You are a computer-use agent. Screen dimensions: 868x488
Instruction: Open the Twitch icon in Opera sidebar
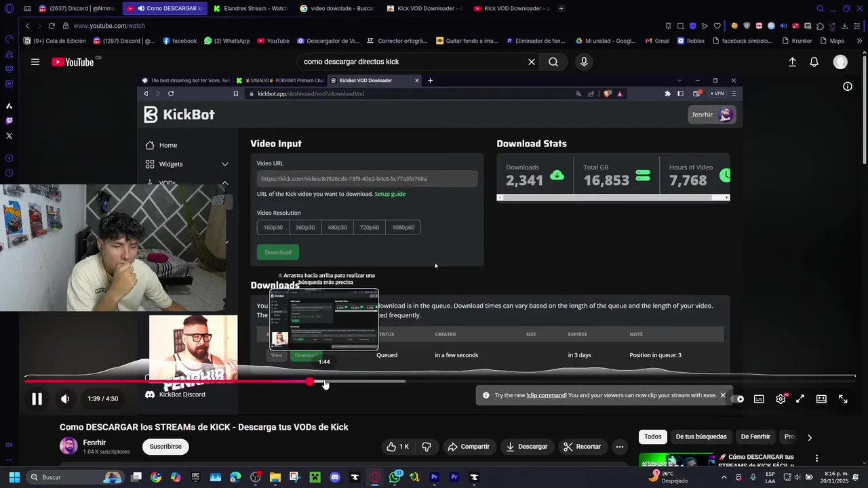coord(9,121)
